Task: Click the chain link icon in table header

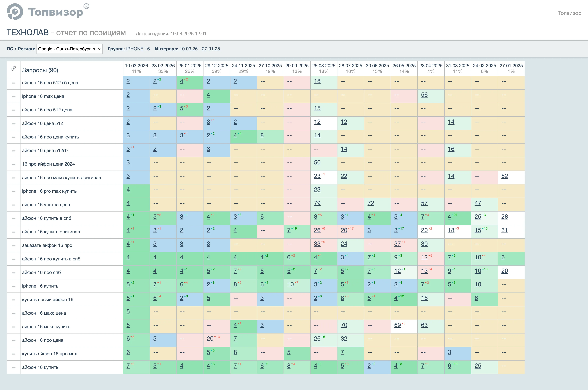Action: [x=14, y=68]
